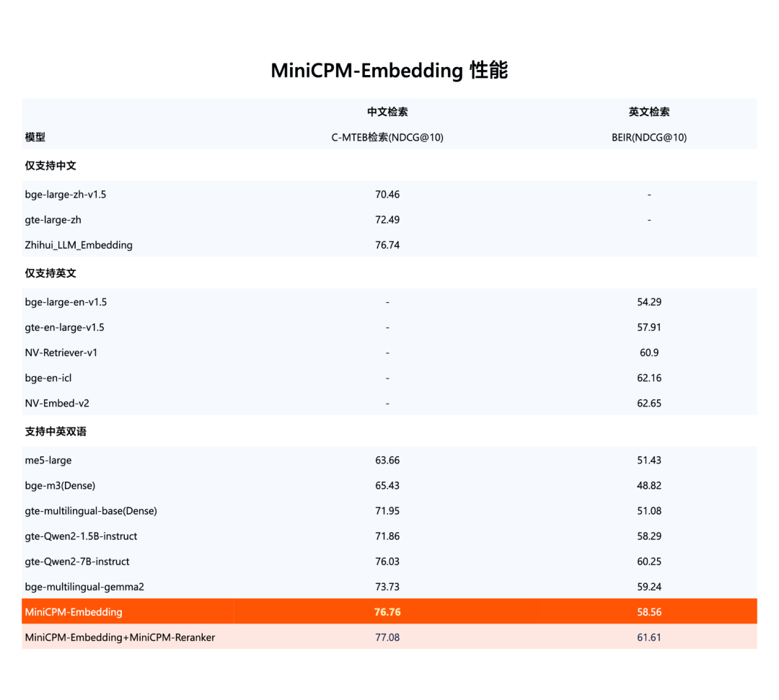Select gte-large-zh row name
The height and width of the screenshot is (700, 779).
(x=53, y=219)
